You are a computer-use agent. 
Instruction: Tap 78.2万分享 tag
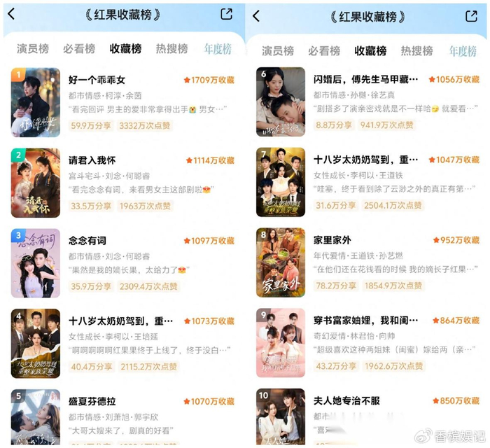336,286
